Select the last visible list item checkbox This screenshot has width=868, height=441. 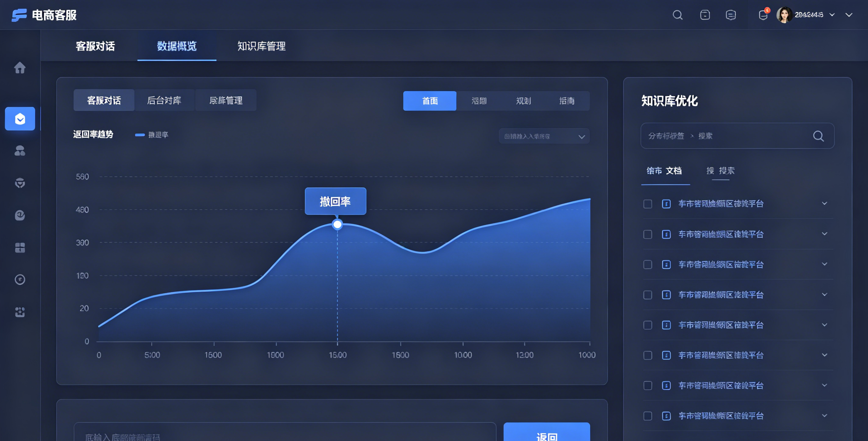point(648,416)
